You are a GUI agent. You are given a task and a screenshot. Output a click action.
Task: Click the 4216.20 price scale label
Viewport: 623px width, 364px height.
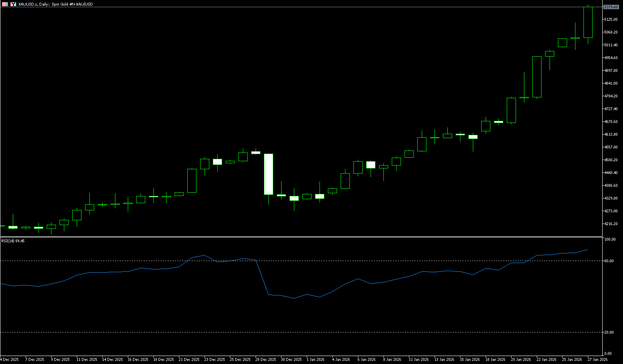(x=611, y=224)
